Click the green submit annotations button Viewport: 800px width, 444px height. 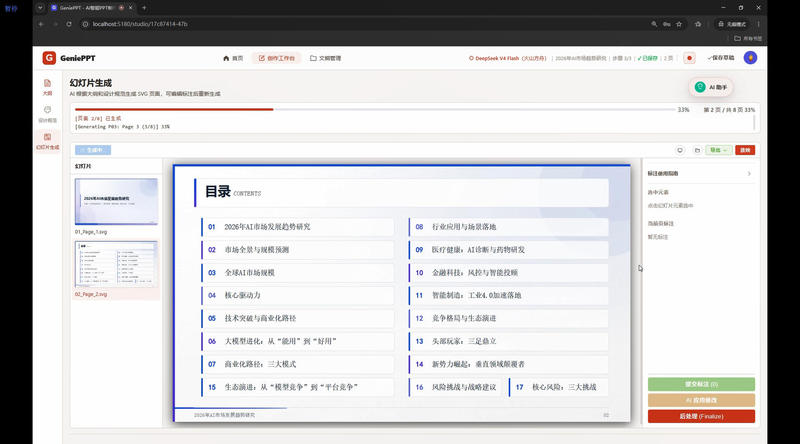pyautogui.click(x=701, y=384)
